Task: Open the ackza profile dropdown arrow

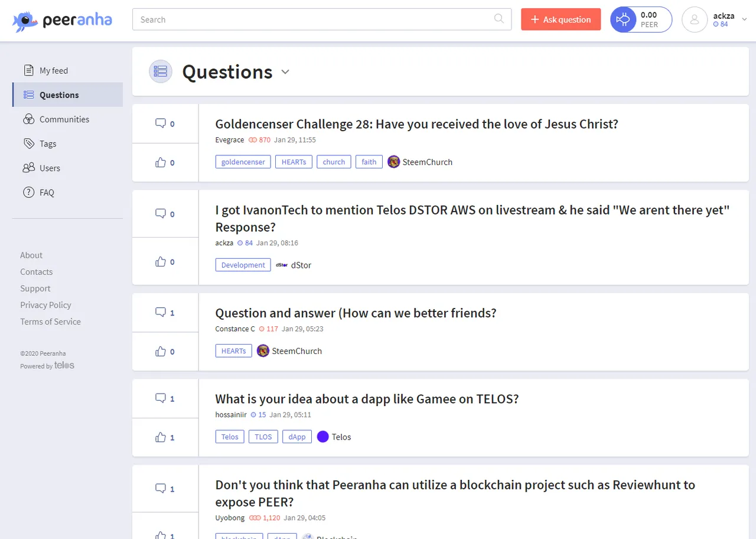Action: click(x=744, y=20)
